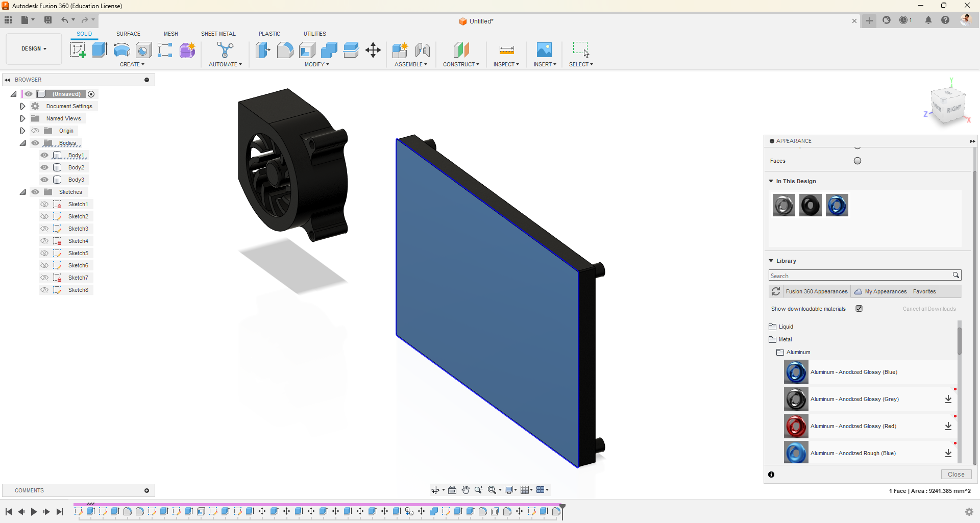Select the grey appearance swatch in design
The image size is (980, 523).
point(784,205)
